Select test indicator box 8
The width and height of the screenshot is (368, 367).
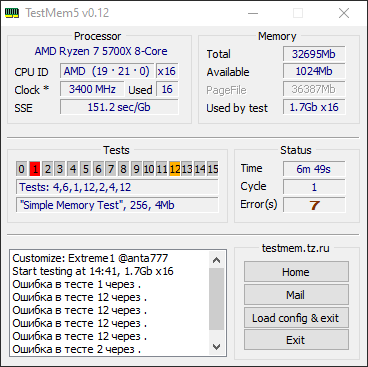(x=123, y=169)
